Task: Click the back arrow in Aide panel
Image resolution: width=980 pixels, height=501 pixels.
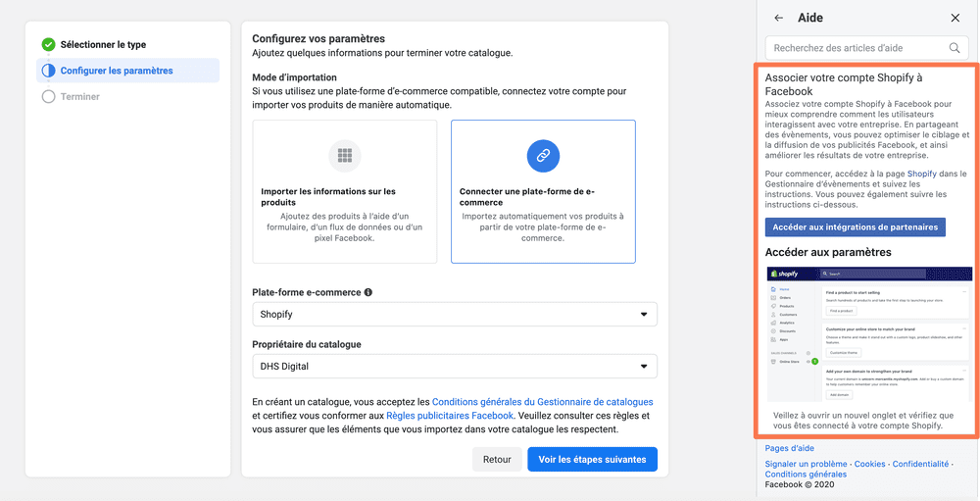Action: 778,19
